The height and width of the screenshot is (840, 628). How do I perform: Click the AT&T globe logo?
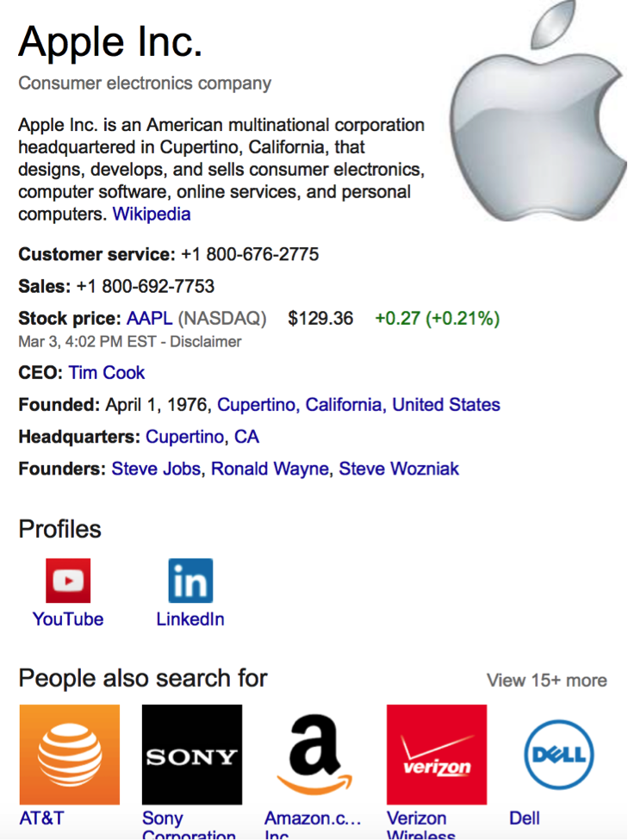click(x=70, y=755)
